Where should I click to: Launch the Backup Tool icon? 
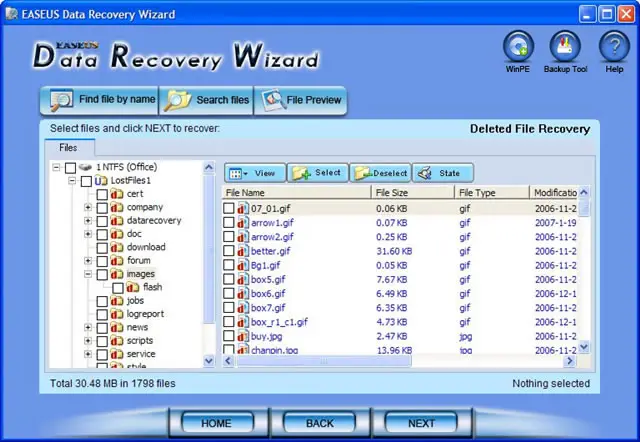[x=565, y=47]
